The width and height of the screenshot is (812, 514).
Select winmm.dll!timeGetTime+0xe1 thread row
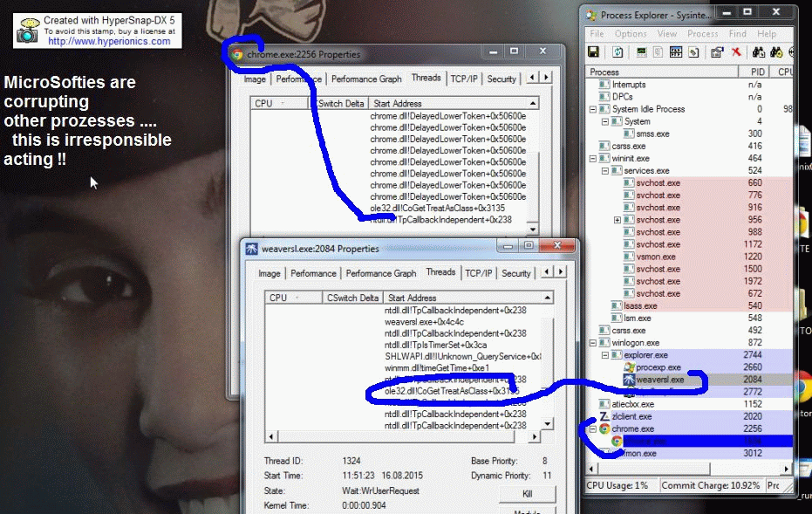point(404,368)
